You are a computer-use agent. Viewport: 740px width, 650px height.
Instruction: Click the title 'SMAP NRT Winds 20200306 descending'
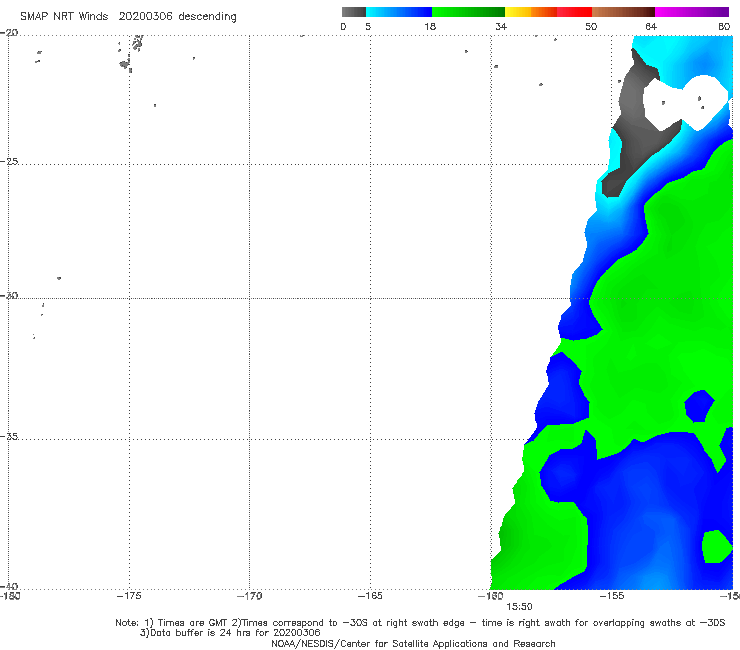128,16
